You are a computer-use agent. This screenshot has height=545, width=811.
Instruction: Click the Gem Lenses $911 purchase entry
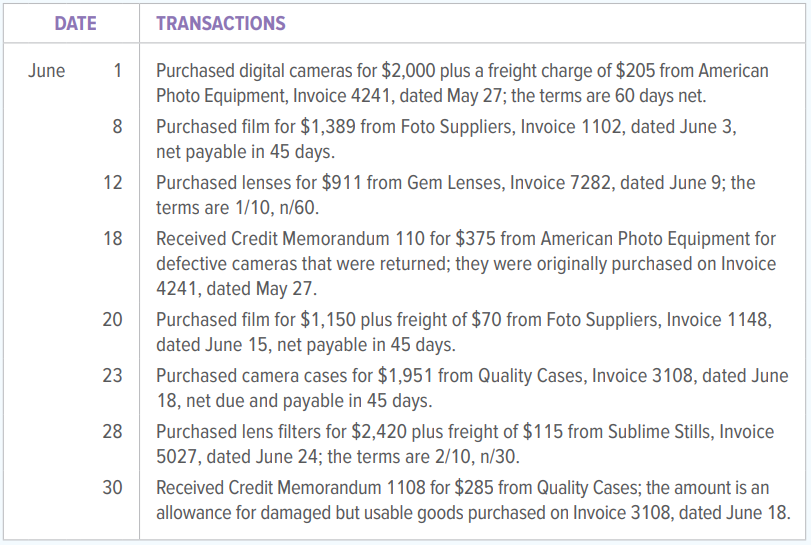(456, 195)
